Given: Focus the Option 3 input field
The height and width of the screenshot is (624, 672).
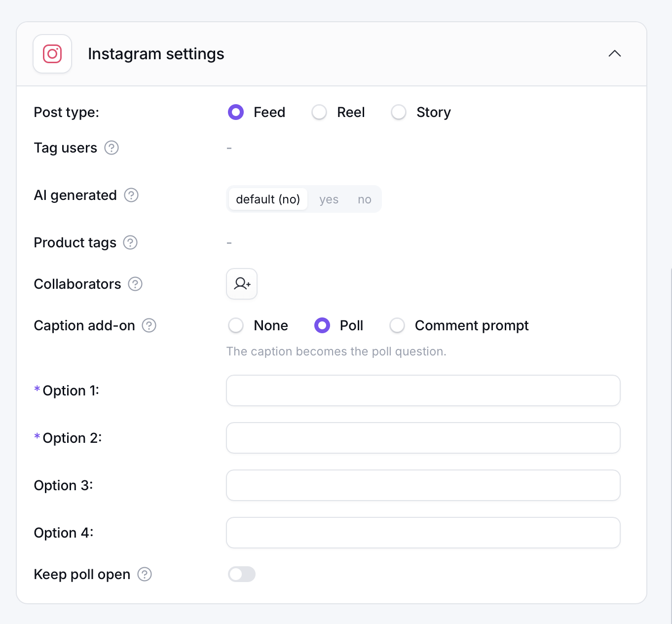Looking at the screenshot, I should click(423, 485).
